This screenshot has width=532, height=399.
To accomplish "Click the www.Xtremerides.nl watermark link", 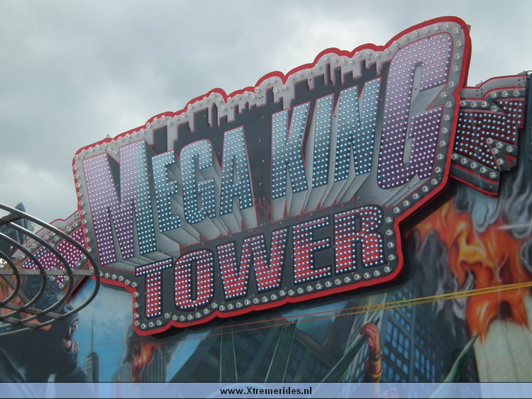I will click(266, 391).
